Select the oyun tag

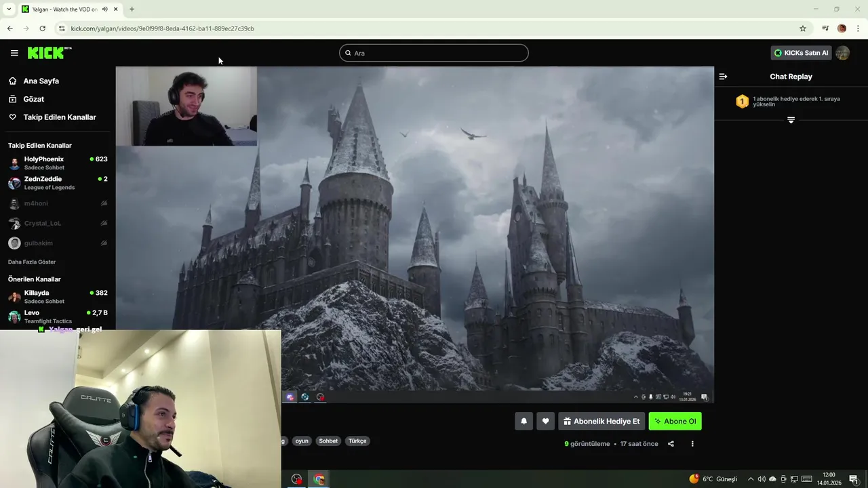coord(302,441)
